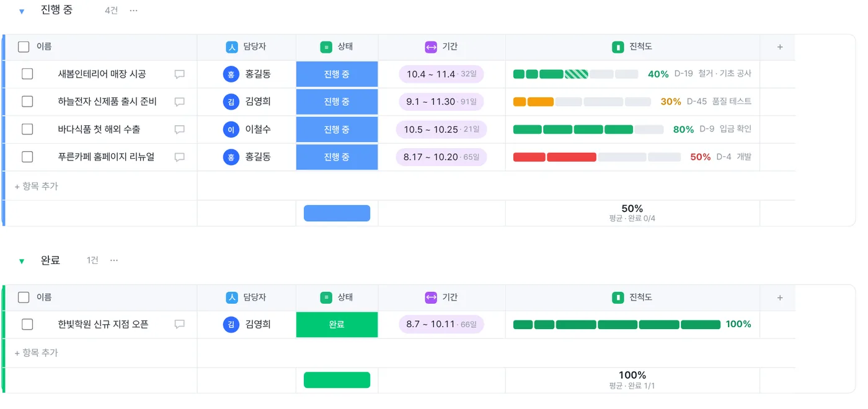Check the 푸른카페 홈페이지 리뉴얼 row
The height and width of the screenshot is (409, 868).
27,157
